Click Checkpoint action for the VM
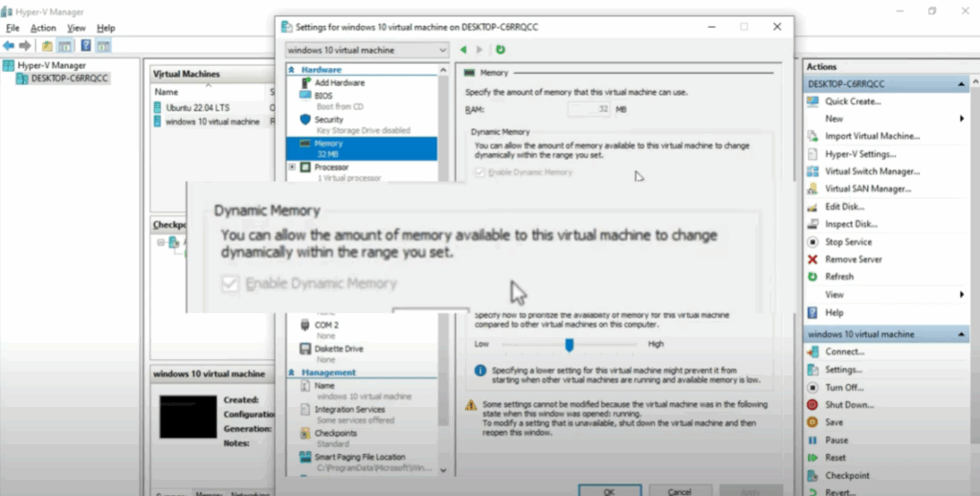This screenshot has width=980, height=496. point(847,476)
